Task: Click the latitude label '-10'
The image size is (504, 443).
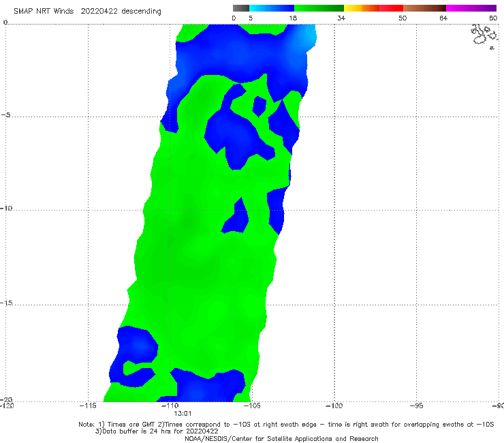Action: pos(6,208)
